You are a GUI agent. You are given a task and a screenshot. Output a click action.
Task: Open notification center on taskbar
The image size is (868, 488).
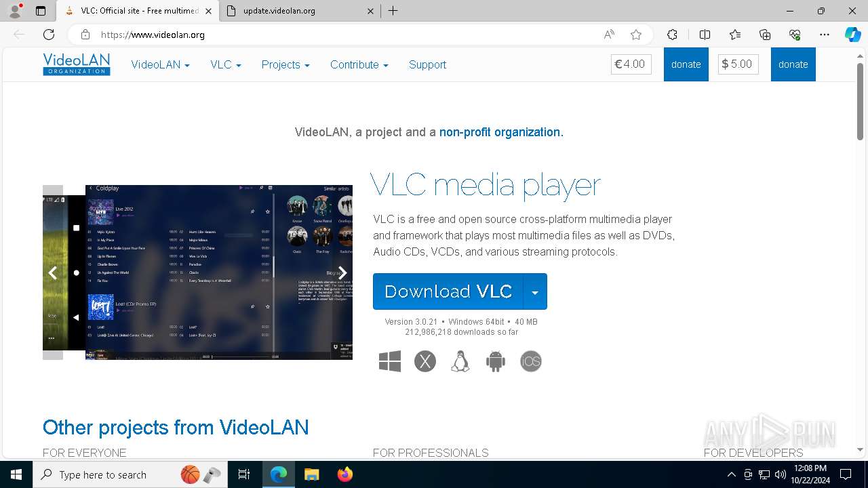tap(846, 474)
